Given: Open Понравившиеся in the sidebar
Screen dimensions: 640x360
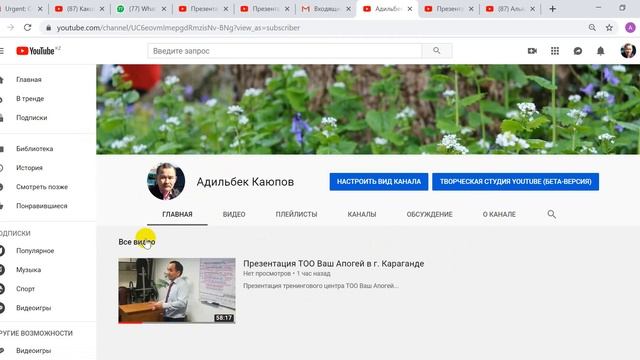Looking at the screenshot, I should click(x=41, y=206).
